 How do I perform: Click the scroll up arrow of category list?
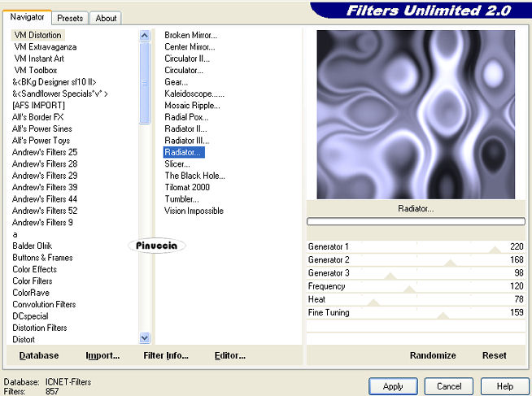(x=145, y=35)
